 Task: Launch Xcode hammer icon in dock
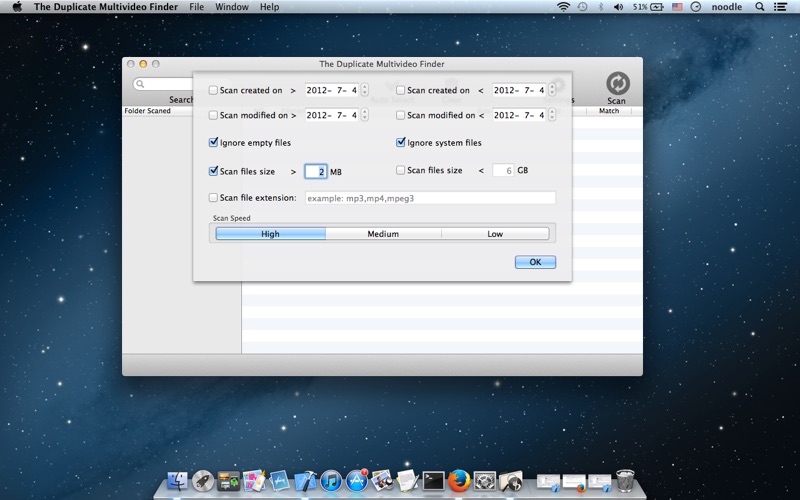[305, 481]
